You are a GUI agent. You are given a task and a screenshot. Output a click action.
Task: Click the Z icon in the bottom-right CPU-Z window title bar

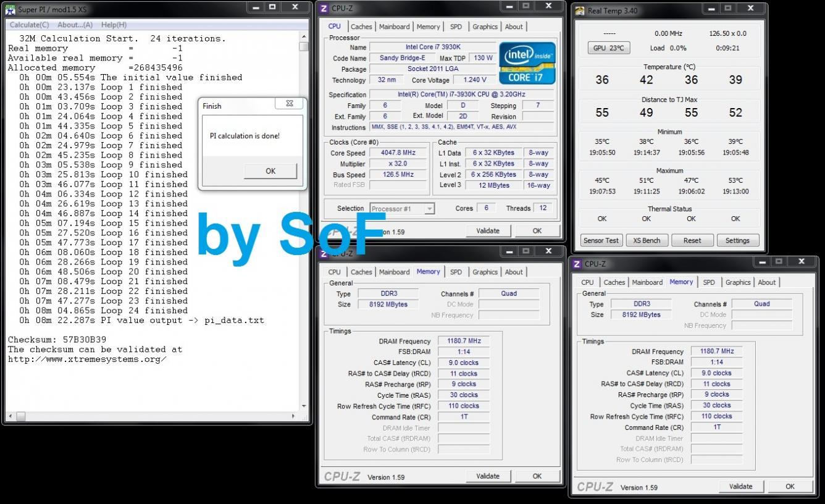[x=577, y=264]
